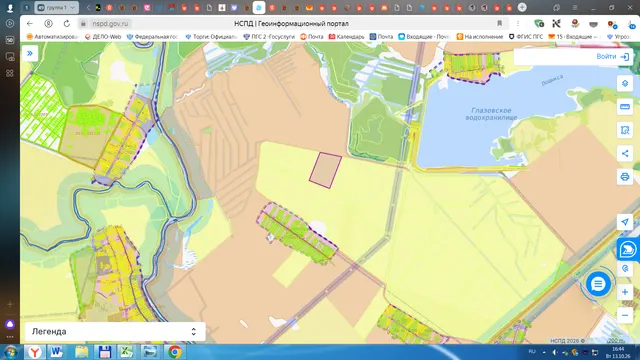Open File Explorer from the taskbar

click(x=81, y=352)
